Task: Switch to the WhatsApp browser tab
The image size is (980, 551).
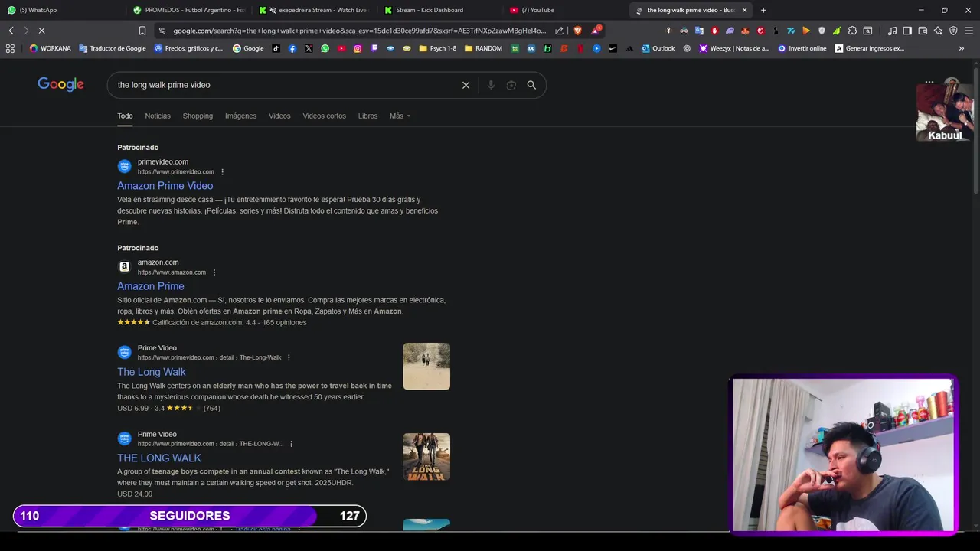Action: 61,10
